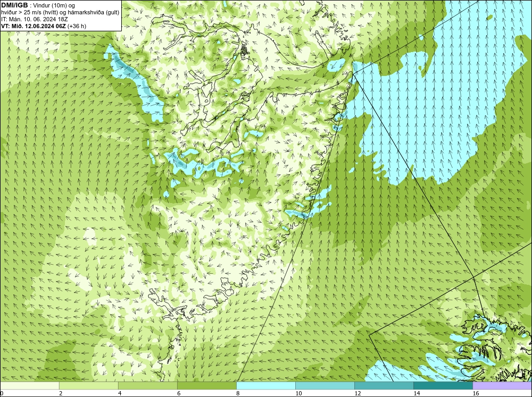Click the 'IT: Mán. 10. 06. 2024 18Z' text
The width and height of the screenshot is (532, 397).
click(x=34, y=19)
